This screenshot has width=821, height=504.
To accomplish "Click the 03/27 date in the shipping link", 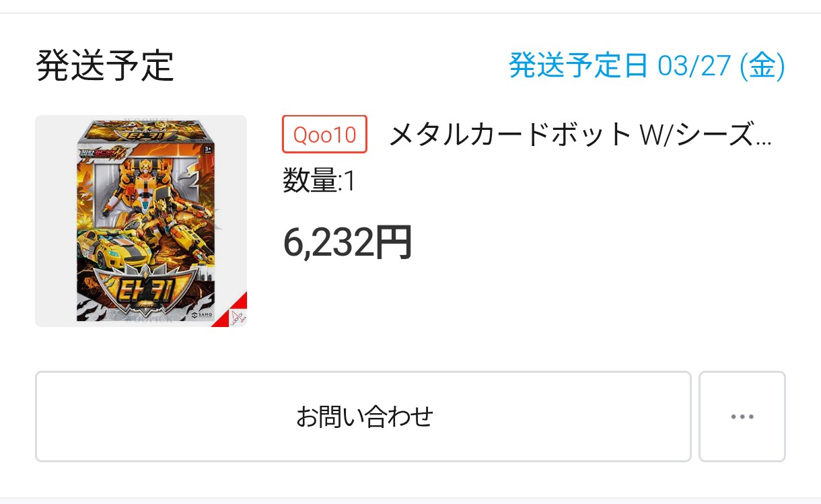I will pyautogui.click(x=694, y=66).
